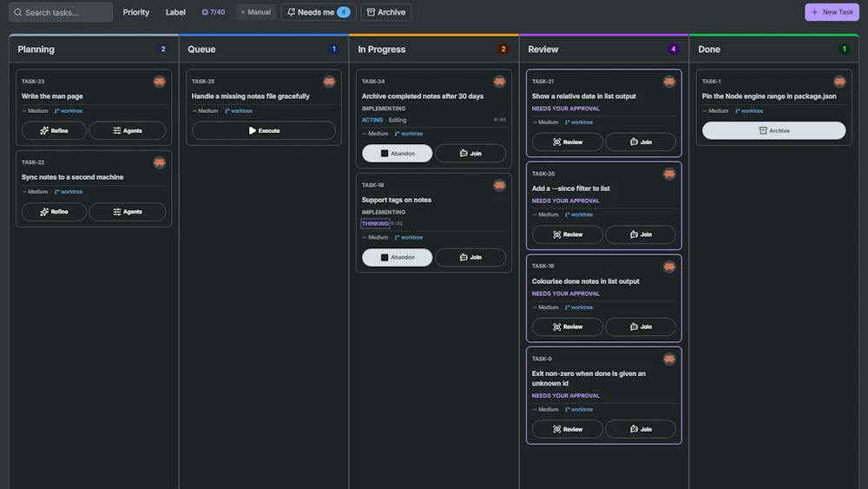The width and height of the screenshot is (868, 489).
Task: Click Refine on TASK-22 card
Action: pos(54,212)
